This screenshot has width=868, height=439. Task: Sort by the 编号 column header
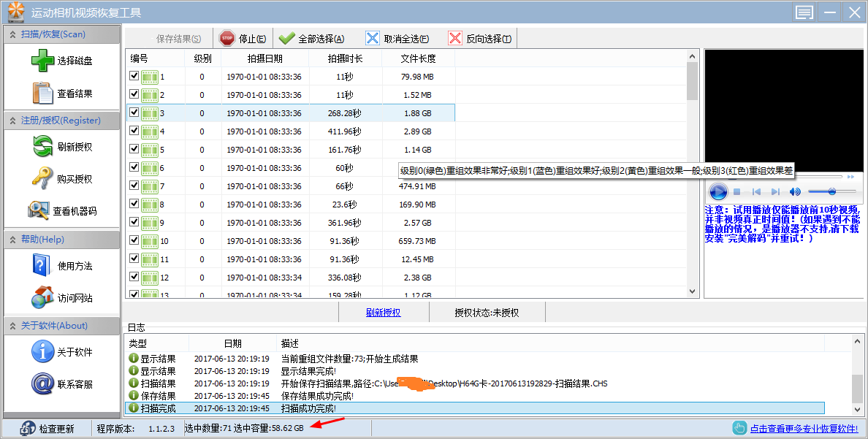click(155, 58)
